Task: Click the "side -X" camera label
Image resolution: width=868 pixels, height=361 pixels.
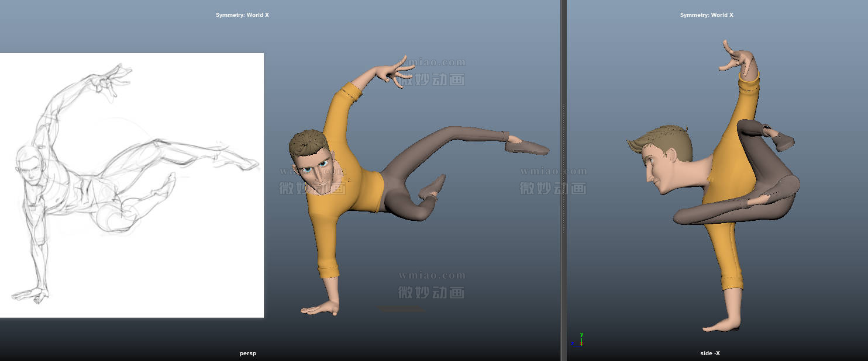Action: pos(709,353)
